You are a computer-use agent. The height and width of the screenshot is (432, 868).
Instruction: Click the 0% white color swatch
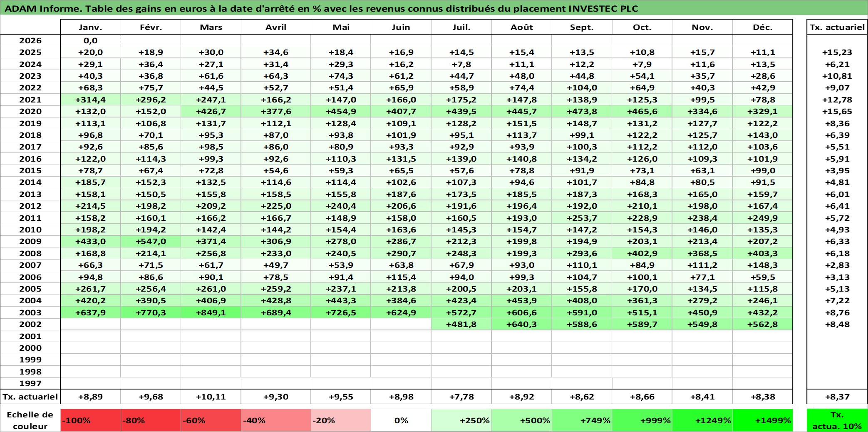pyautogui.click(x=401, y=420)
